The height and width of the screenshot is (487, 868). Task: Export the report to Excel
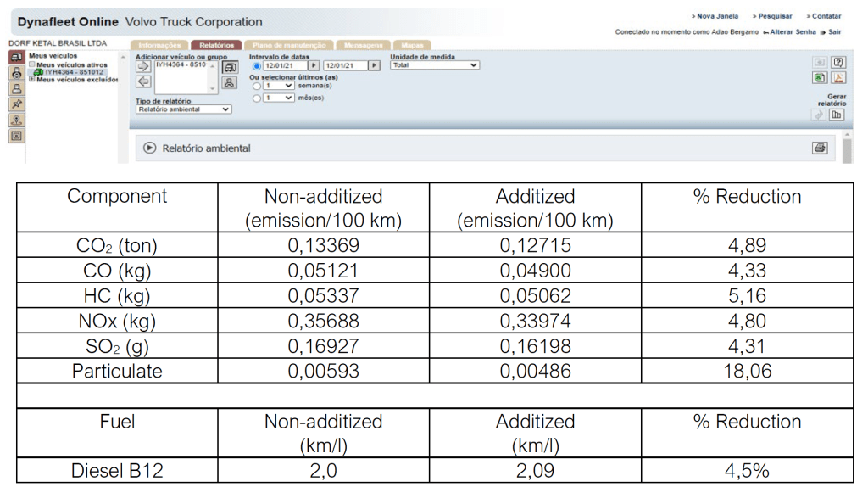(x=819, y=78)
